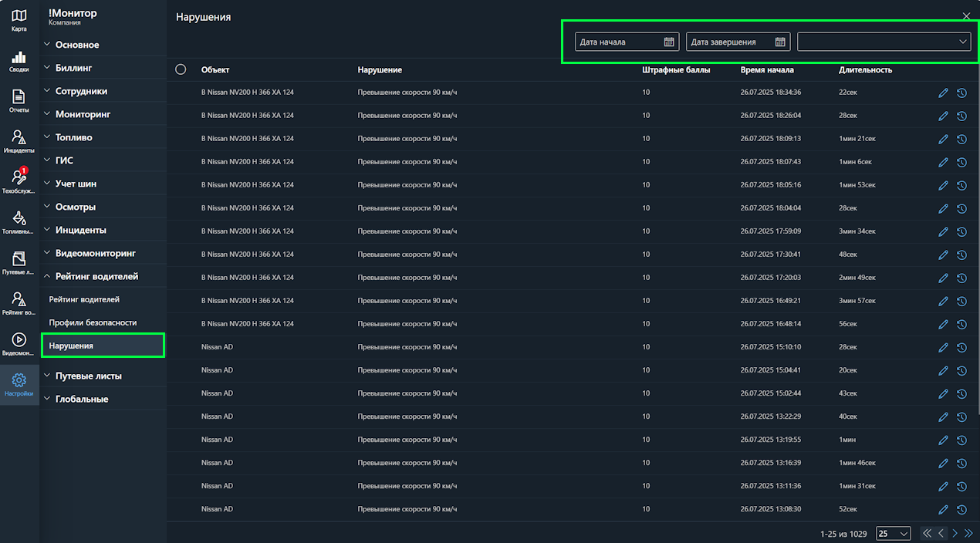Image resolution: width=980 pixels, height=543 pixels.
Task: Click the pencil edit icon in first row
Action: 943,93
